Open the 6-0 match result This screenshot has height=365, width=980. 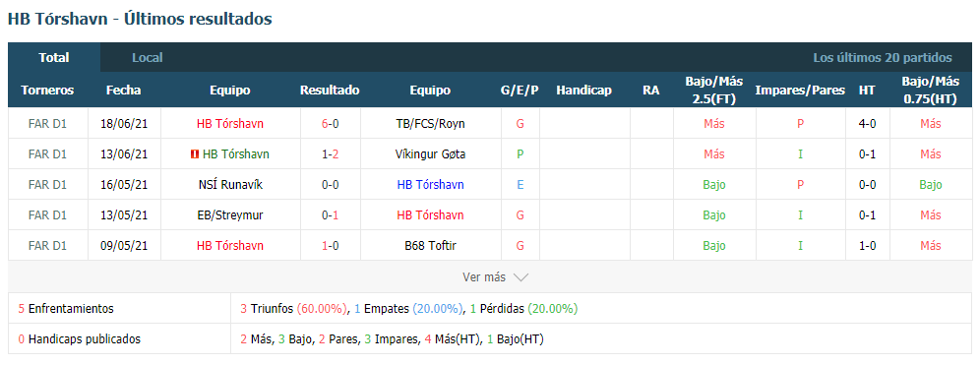tap(330, 124)
